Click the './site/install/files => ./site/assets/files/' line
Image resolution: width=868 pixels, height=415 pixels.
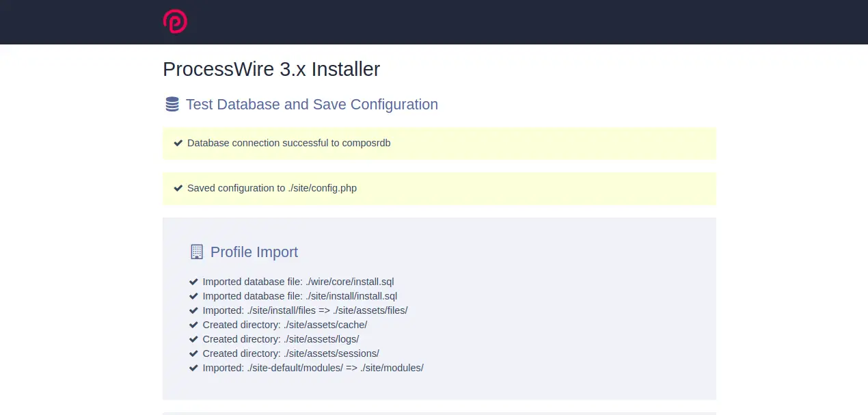click(x=306, y=310)
